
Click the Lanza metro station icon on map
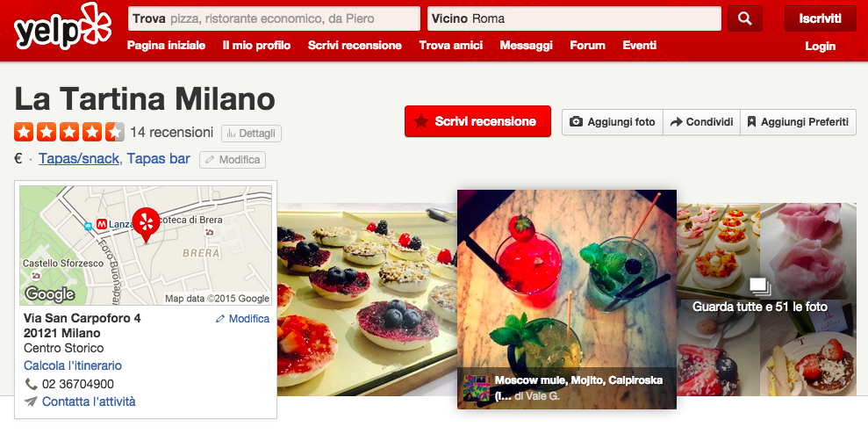pos(101,223)
